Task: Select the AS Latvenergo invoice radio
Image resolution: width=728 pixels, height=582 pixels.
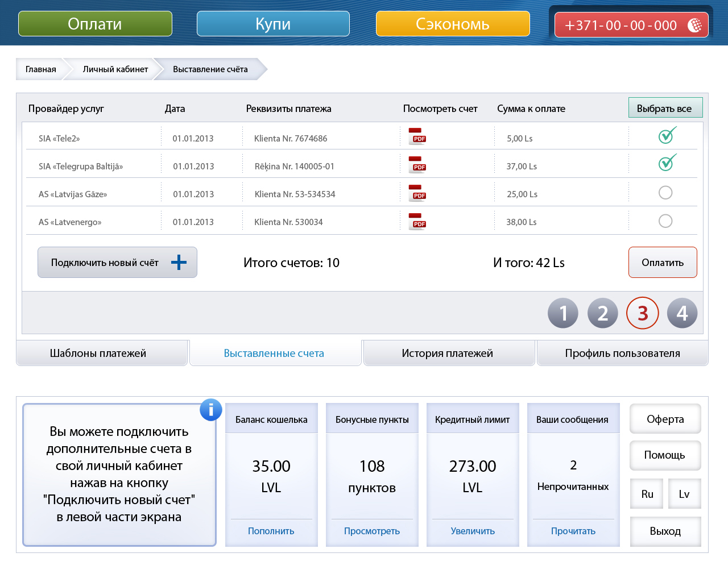Action: point(665,221)
